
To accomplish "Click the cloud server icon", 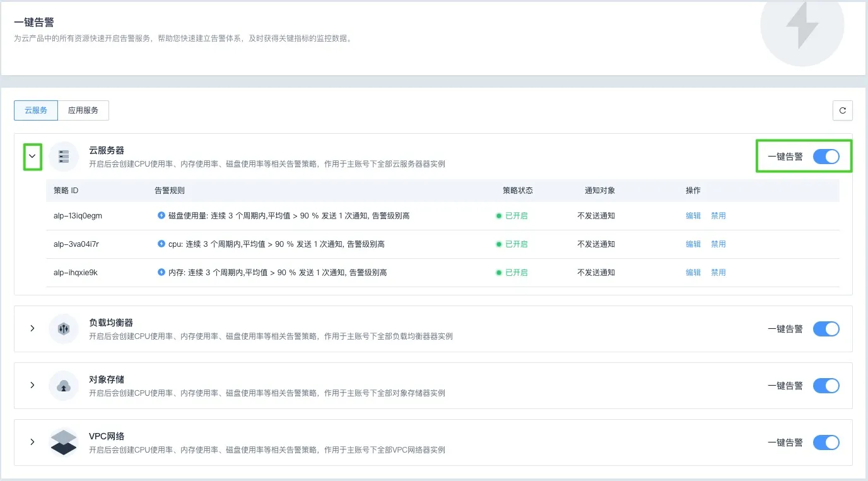I will [x=64, y=157].
